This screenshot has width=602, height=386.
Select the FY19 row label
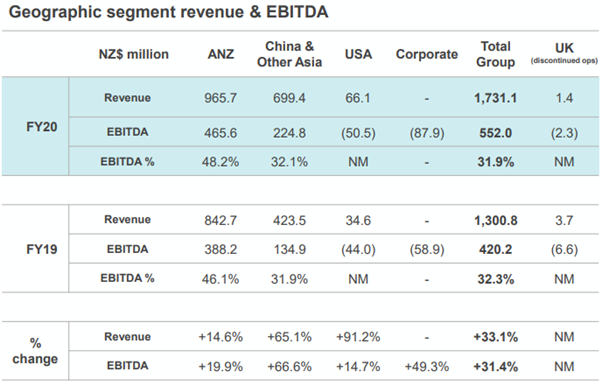[x=41, y=249]
